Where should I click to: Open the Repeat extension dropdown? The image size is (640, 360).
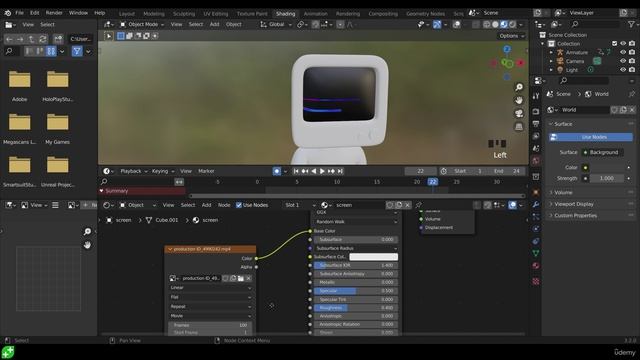point(210,307)
